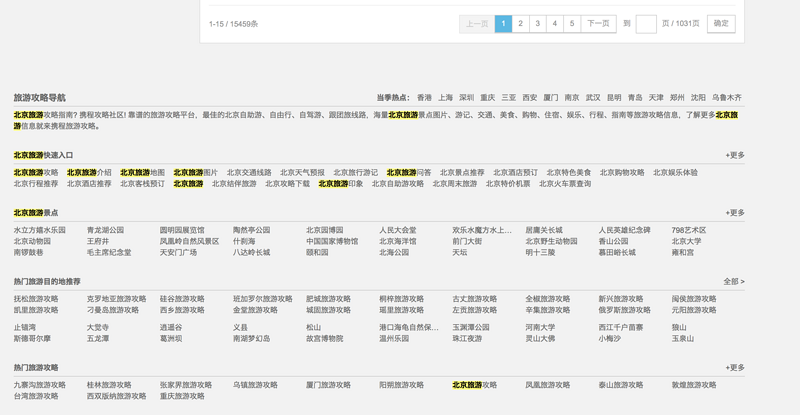Screen dimensions: 800x415
Task: Open 北京旅游介绍 link
Action: (89, 173)
